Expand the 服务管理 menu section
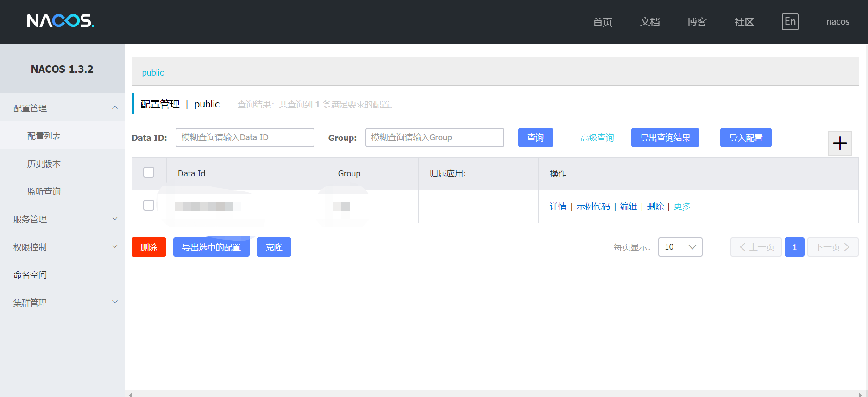 [62, 219]
